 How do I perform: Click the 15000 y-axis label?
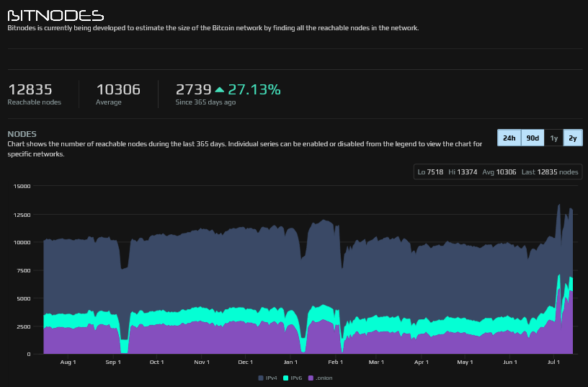pos(22,186)
